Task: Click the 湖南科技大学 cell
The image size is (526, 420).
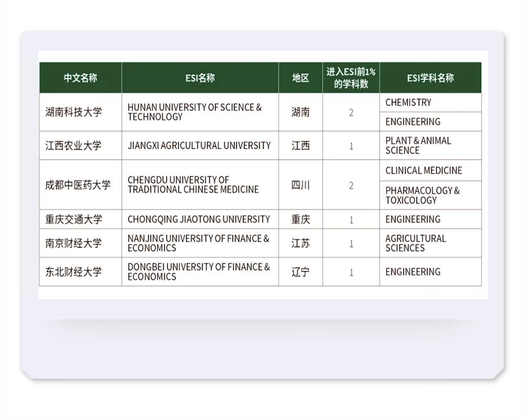Action: [x=80, y=112]
